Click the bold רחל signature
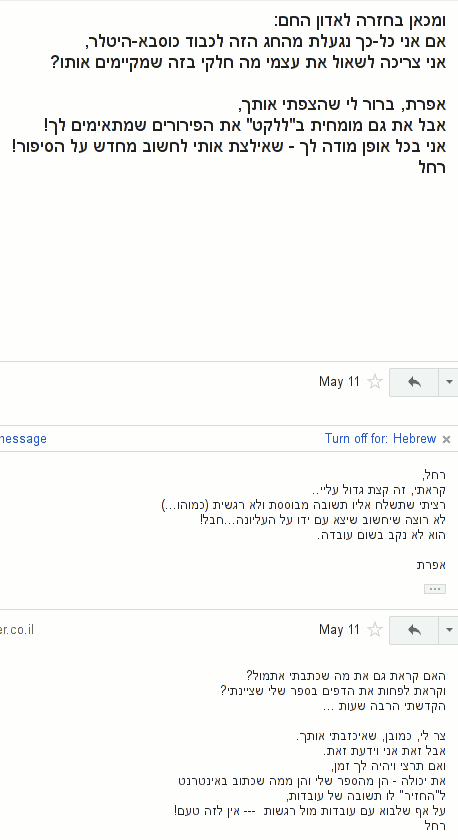Screen dimensions: 458x840 [x=432, y=168]
